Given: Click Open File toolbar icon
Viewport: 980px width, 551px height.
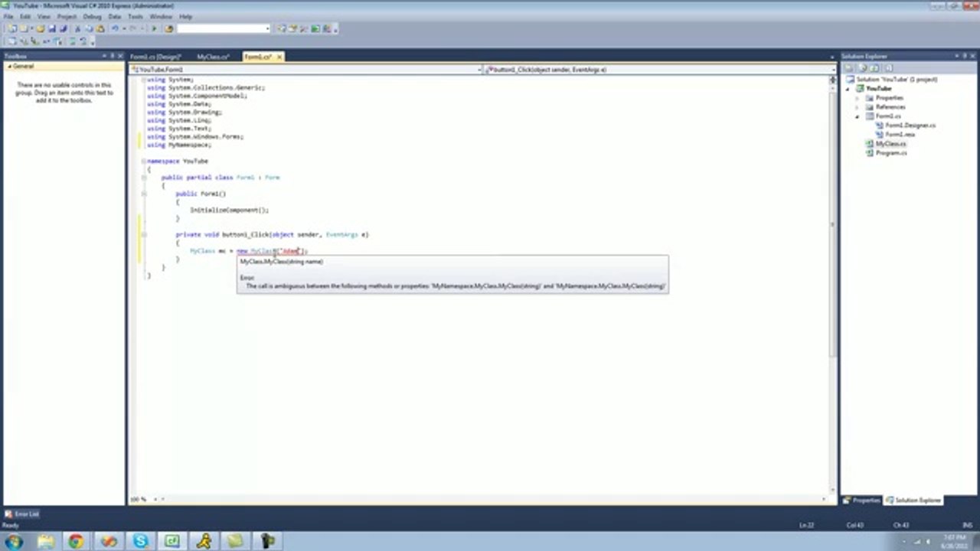Looking at the screenshot, I should coord(41,28).
